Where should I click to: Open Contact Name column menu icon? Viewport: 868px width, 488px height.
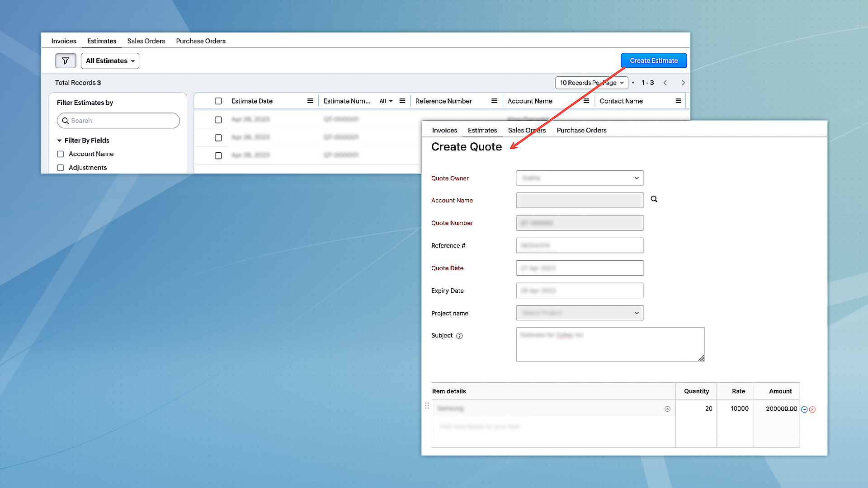pos(678,101)
